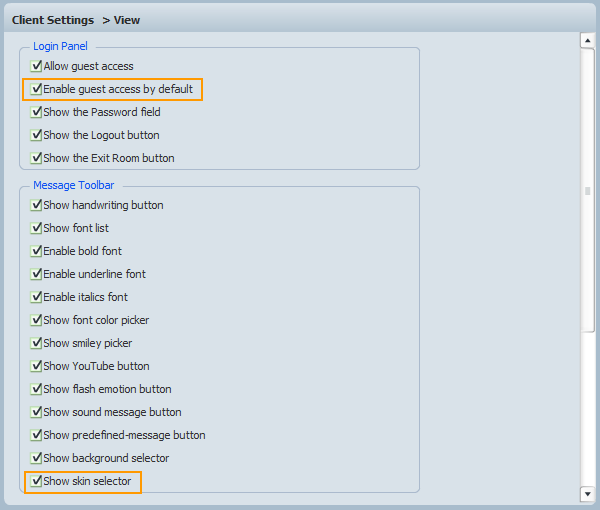Disable the Show font list checkbox

click(x=36, y=228)
